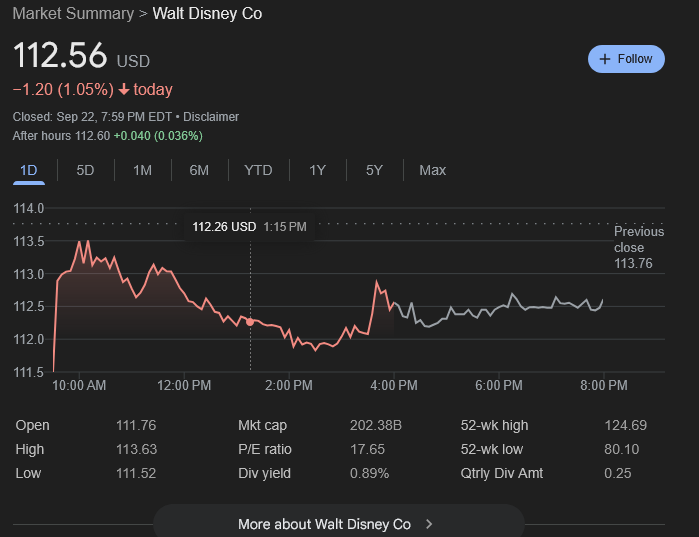This screenshot has height=537, width=699.
Task: Click the Previous close 113.76 label
Action: pyautogui.click(x=639, y=247)
